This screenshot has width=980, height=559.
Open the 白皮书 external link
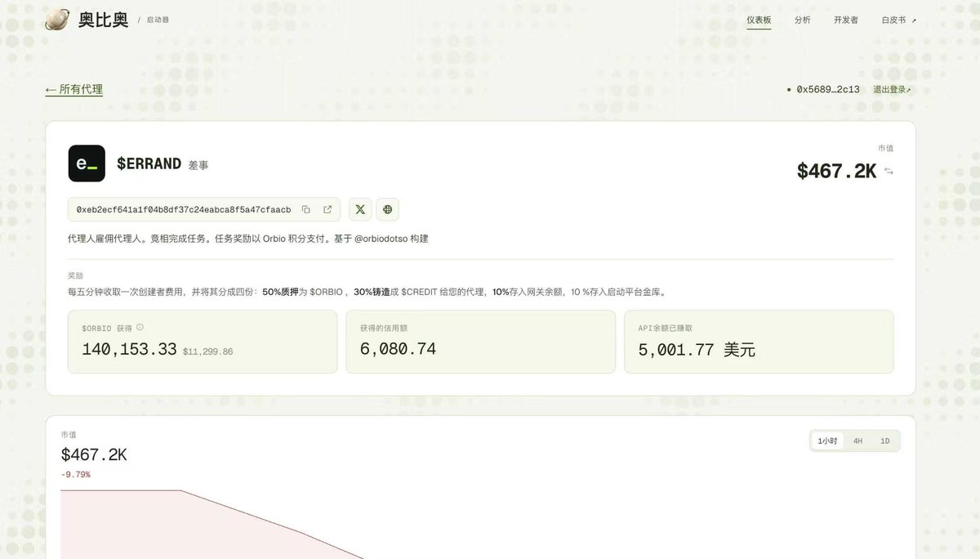click(x=898, y=20)
